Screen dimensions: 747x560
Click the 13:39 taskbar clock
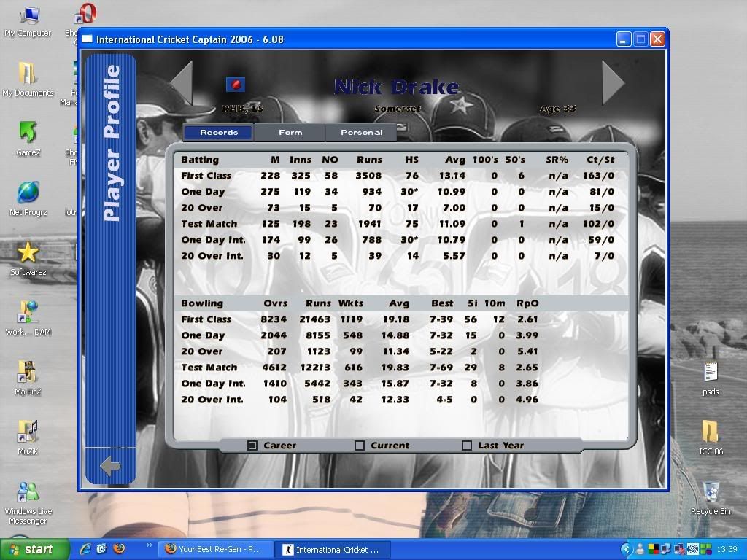727,550
